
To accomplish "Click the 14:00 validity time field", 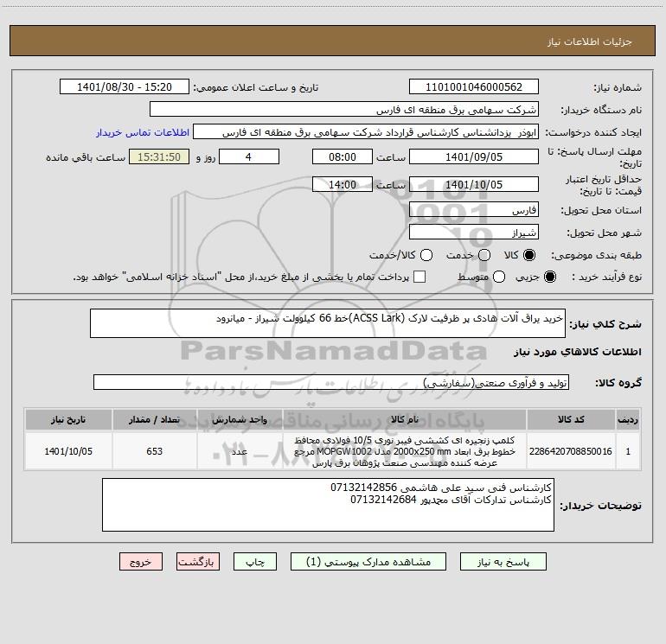I will (x=343, y=184).
